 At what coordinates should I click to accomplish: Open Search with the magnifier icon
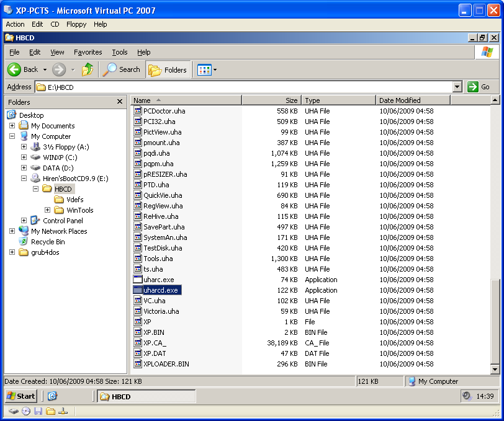click(x=110, y=69)
